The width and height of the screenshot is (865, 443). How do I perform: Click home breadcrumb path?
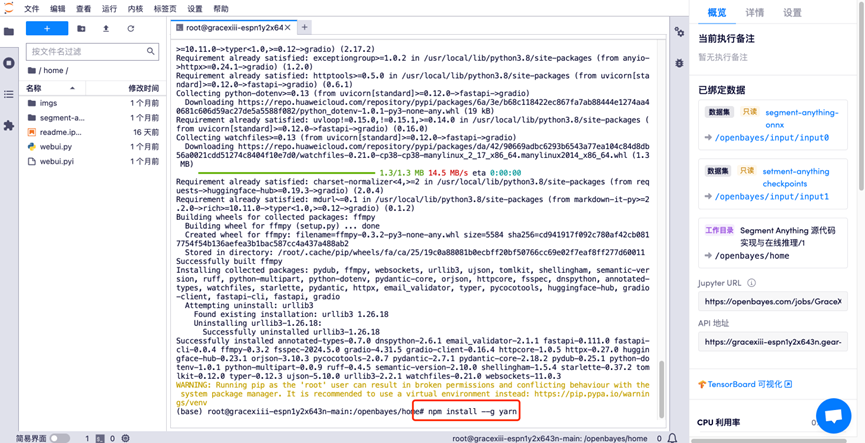(54, 70)
